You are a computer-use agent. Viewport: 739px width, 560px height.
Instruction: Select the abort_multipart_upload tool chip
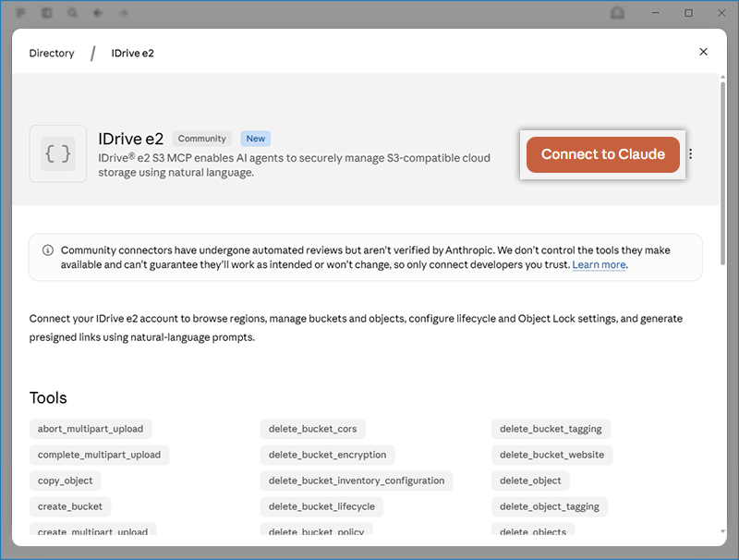[x=91, y=429]
